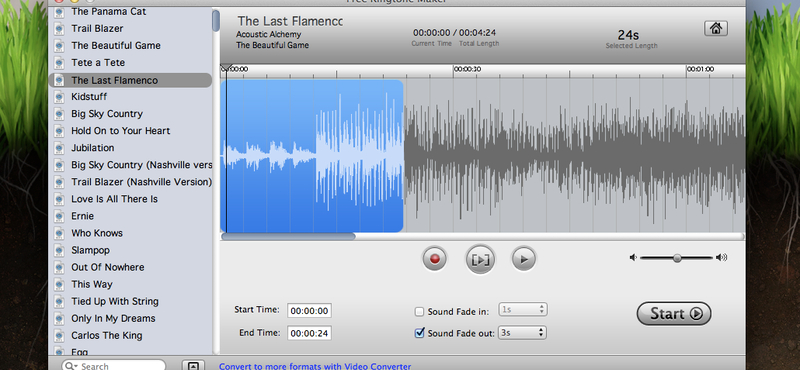This screenshot has width=800, height=370.
Task: Click the blue selected waveform region
Action: coord(312,156)
